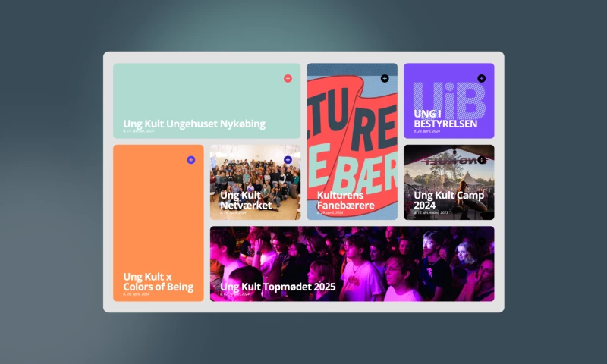Click the date under Ung Kult Topmødet 2025
Image resolution: width=607 pixels, height=364 pixels.
click(x=234, y=294)
